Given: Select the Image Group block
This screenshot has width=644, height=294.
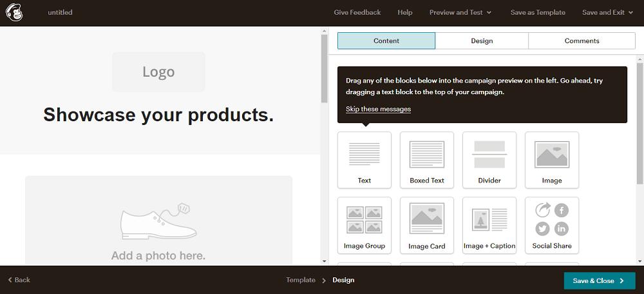Looking at the screenshot, I should 365,225.
